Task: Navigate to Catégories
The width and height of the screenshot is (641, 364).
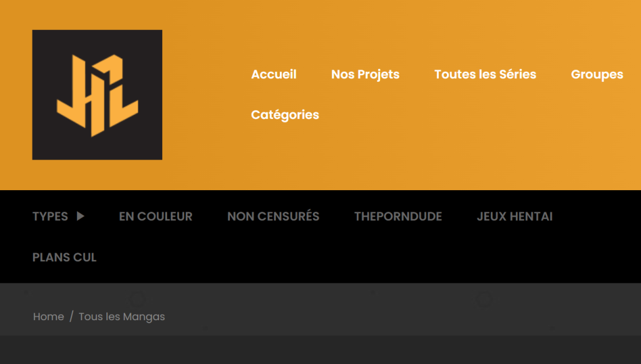Action: tap(285, 115)
